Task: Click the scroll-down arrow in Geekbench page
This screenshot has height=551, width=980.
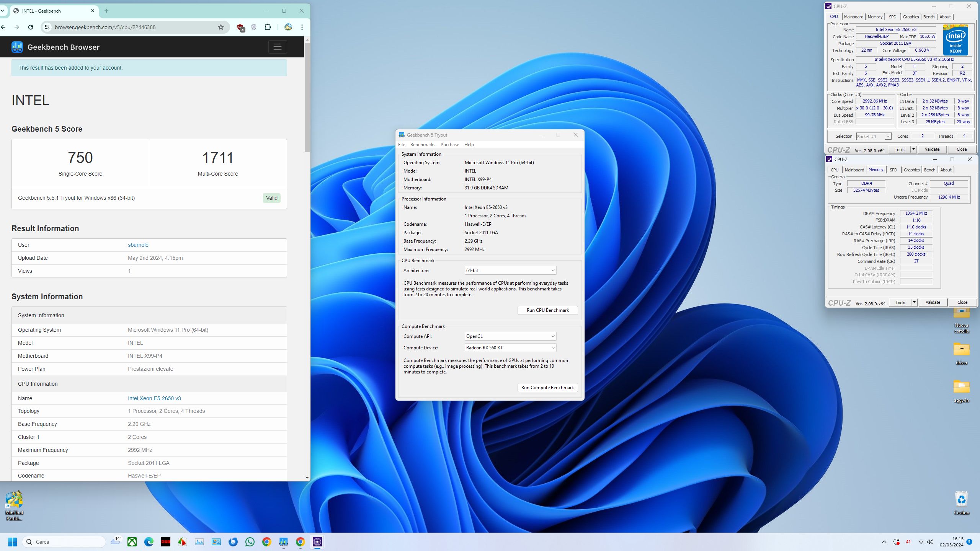Action: coord(307,478)
